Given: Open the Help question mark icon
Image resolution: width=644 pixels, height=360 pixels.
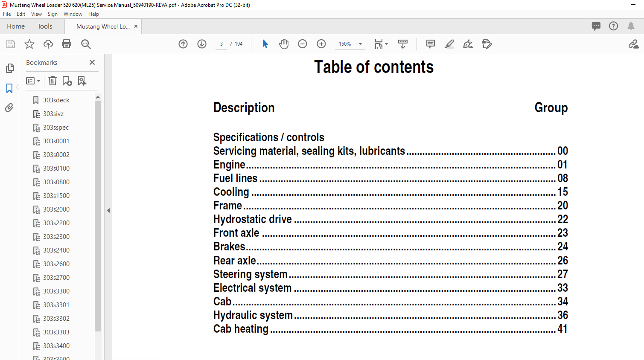Looking at the screenshot, I should coord(613,26).
